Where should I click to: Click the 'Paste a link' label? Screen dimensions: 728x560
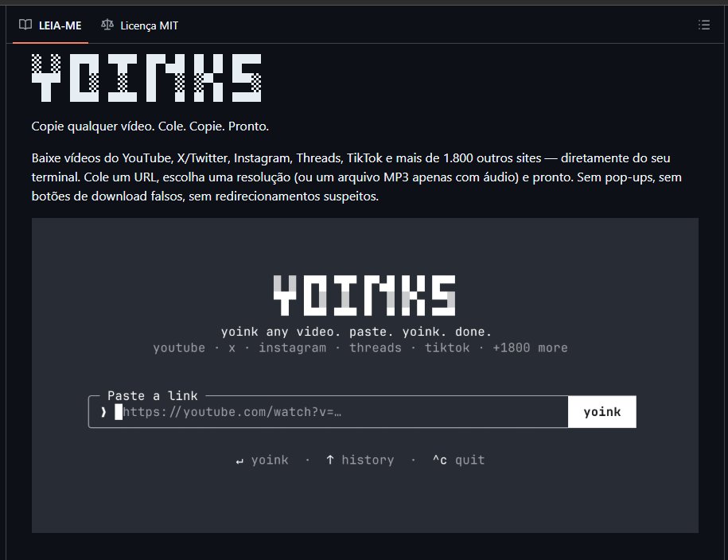(x=152, y=395)
